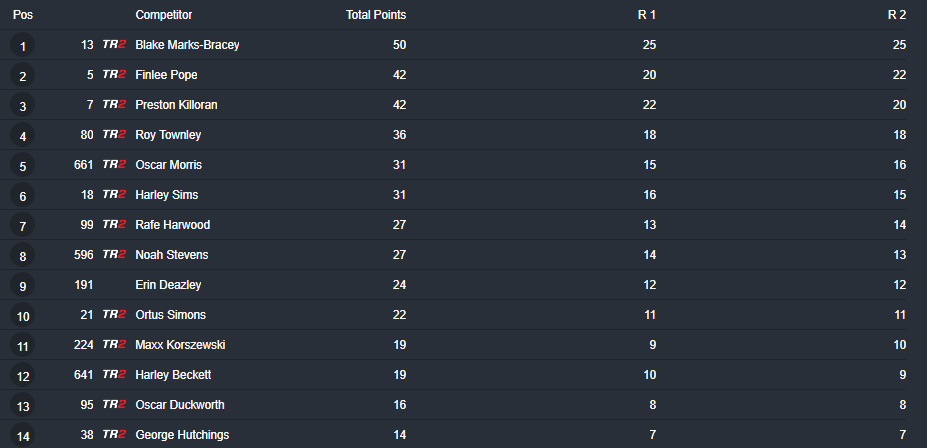The height and width of the screenshot is (448, 927).
Task: Click the TR2 badge for Roy Townley
Action: [x=114, y=135]
